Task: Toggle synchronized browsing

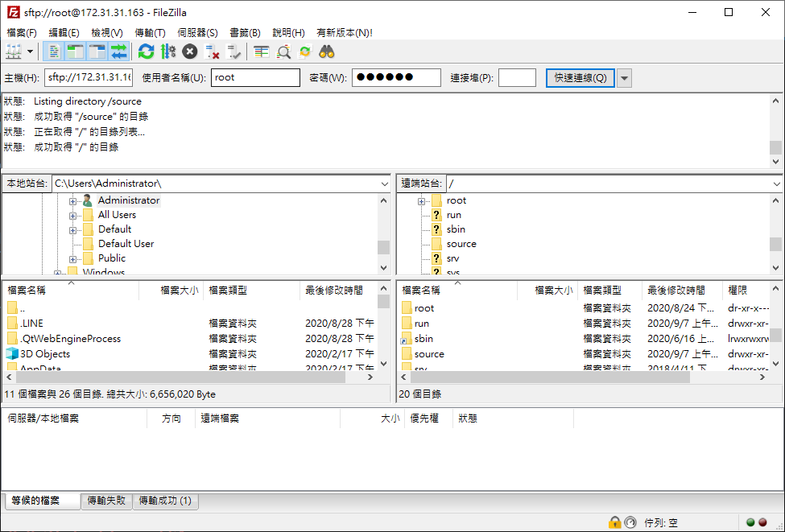Action: tap(305, 52)
